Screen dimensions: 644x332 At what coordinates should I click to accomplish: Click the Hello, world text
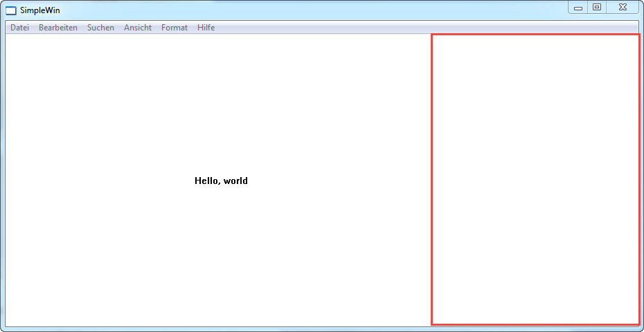221,181
